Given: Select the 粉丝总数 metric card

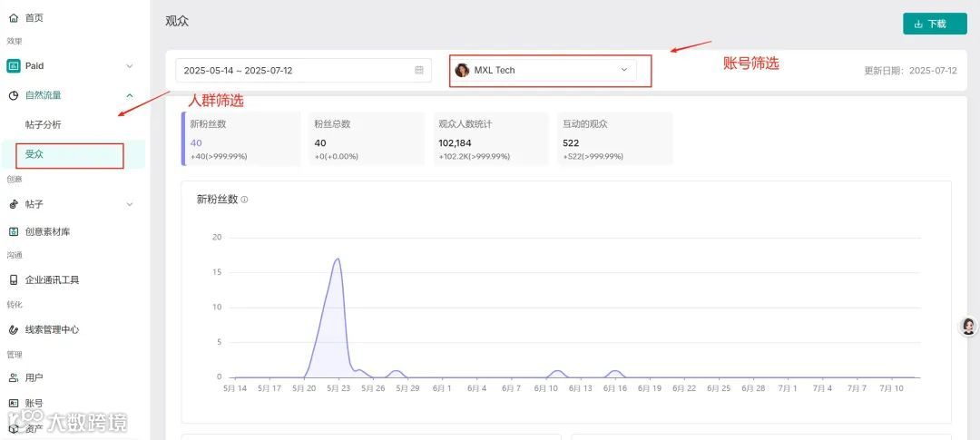Looking at the screenshot, I should (x=366, y=139).
